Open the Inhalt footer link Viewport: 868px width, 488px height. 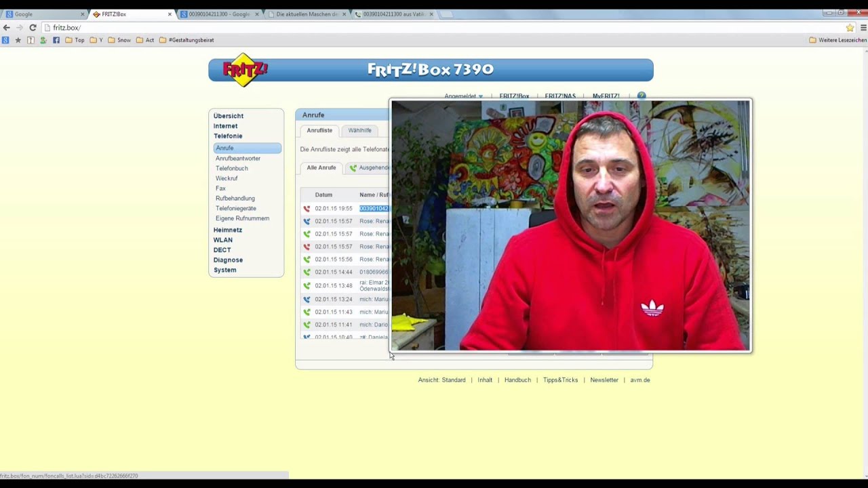click(485, 380)
